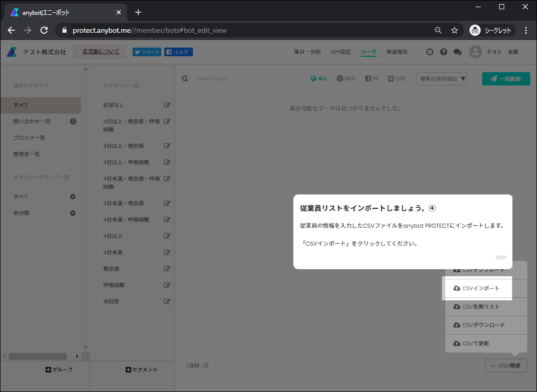The height and width of the screenshot is (392, 537).
Task: Click the 一括配信 broadcast button
Action: point(506,79)
